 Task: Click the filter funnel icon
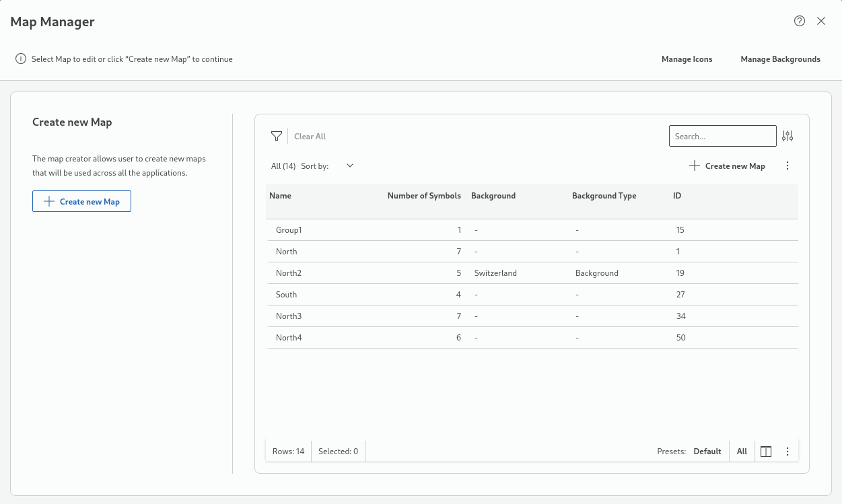pyautogui.click(x=276, y=136)
